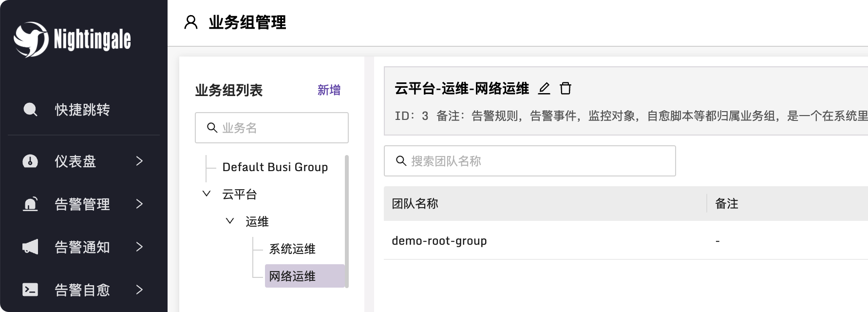Select the 运维 tree node

[257, 222]
